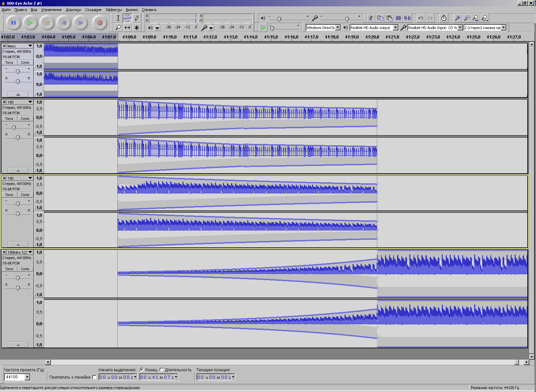Start recording with the Record button
The width and height of the screenshot is (536, 392).
pyautogui.click(x=100, y=23)
